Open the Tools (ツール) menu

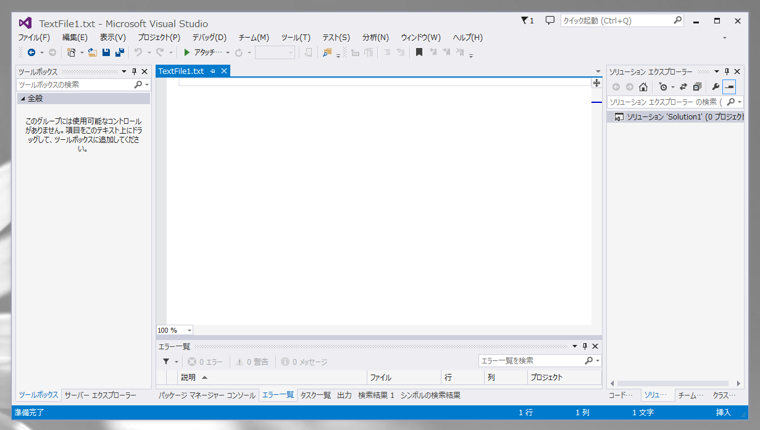296,37
